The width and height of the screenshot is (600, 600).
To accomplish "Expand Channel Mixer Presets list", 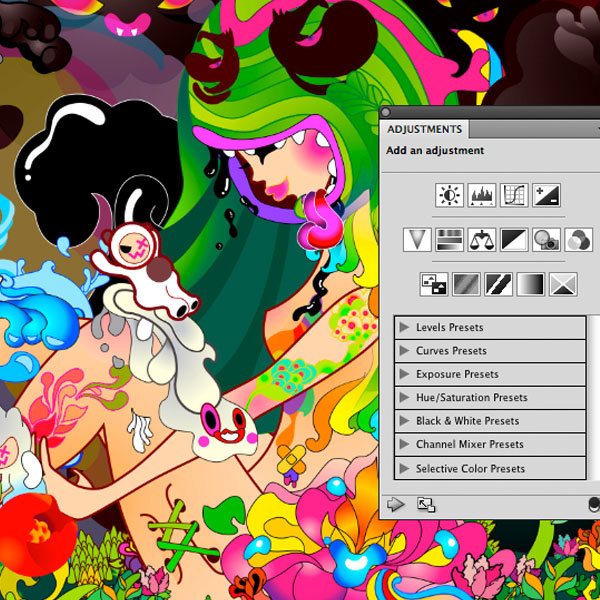I will pos(404,444).
